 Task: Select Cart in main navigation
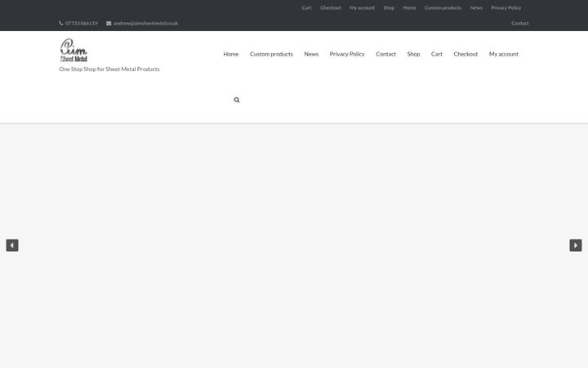tap(436, 54)
